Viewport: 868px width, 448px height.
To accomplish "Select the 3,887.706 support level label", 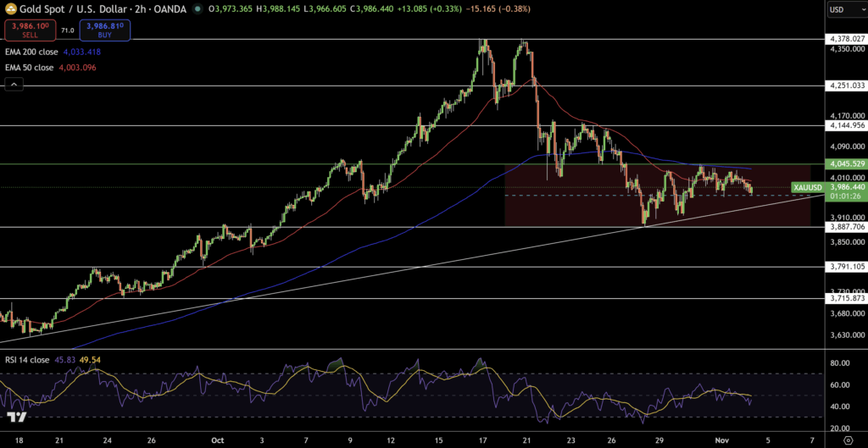I will (847, 227).
